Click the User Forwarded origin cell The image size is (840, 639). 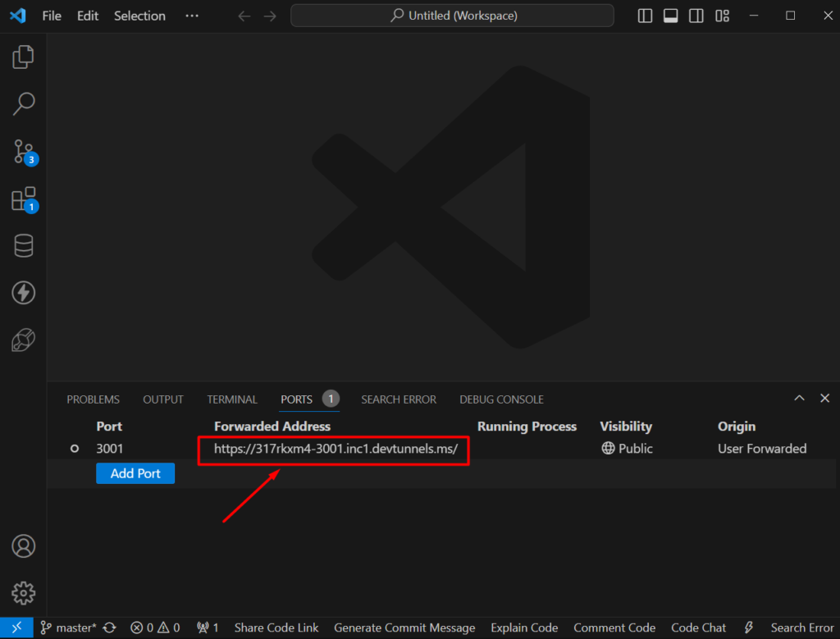point(762,449)
